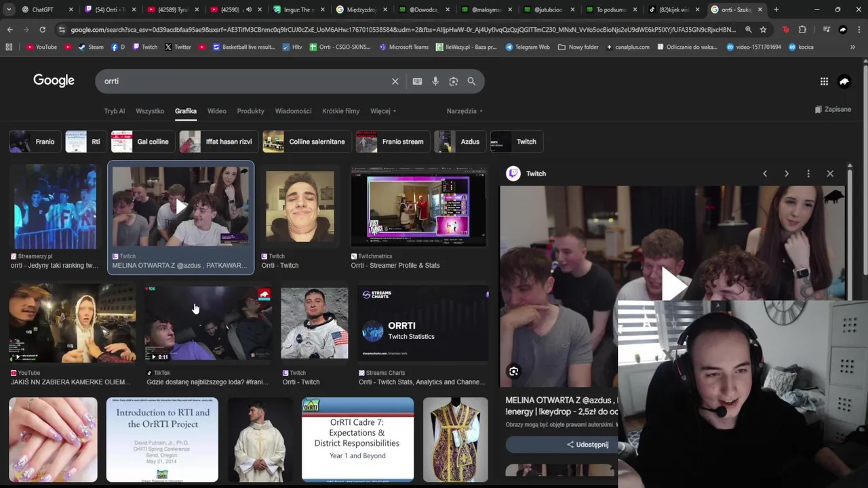The height and width of the screenshot is (488, 868).
Task: Select the Iffat hasan rizvi chip
Action: click(218, 142)
